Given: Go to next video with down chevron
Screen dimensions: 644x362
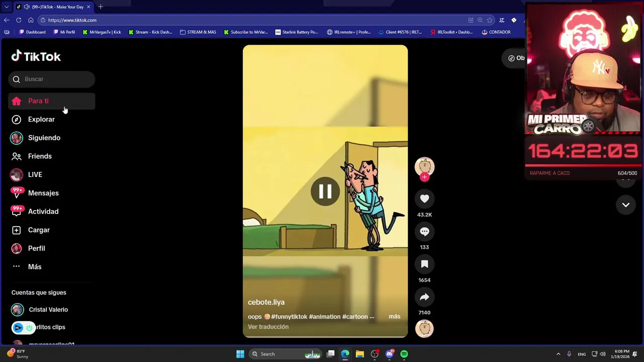Looking at the screenshot, I should pyautogui.click(x=626, y=205).
